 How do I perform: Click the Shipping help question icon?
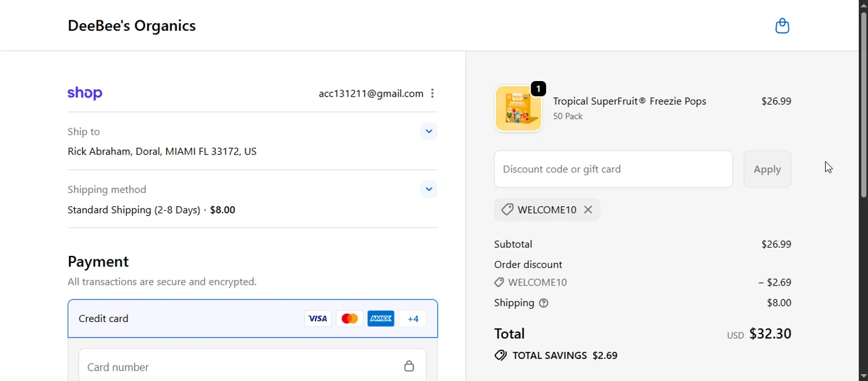tap(543, 303)
